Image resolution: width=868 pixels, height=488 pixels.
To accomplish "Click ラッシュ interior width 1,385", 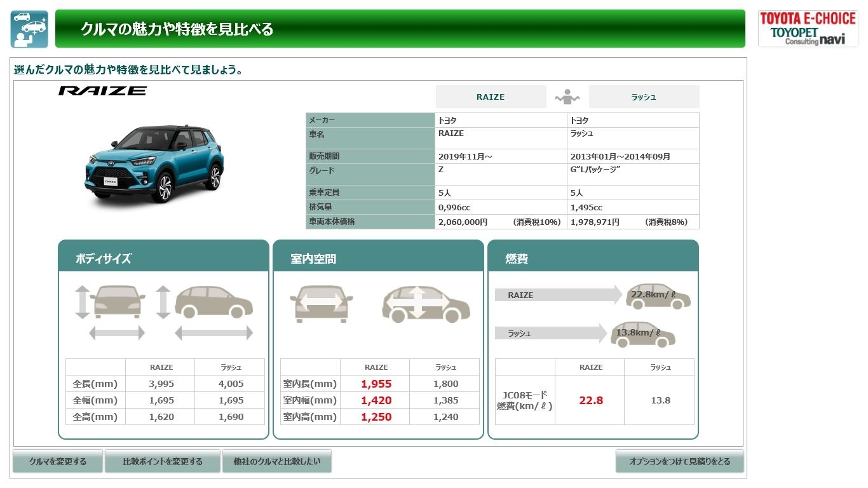I will (445, 400).
